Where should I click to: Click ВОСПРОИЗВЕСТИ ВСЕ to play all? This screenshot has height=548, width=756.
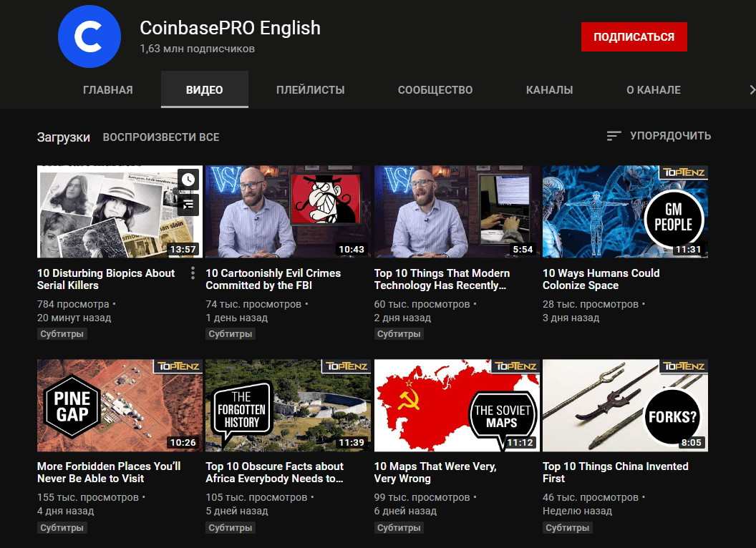click(161, 137)
